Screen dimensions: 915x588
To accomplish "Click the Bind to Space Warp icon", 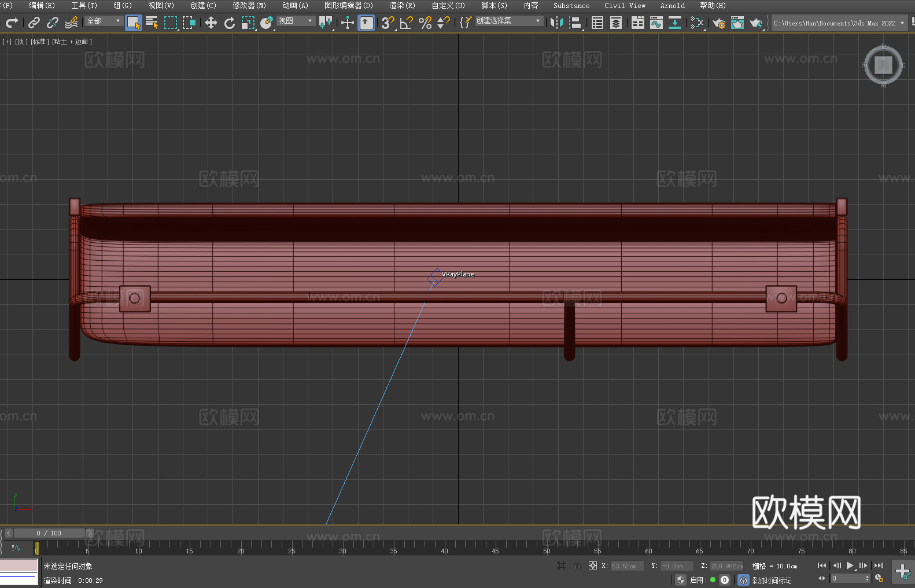I will point(71,23).
